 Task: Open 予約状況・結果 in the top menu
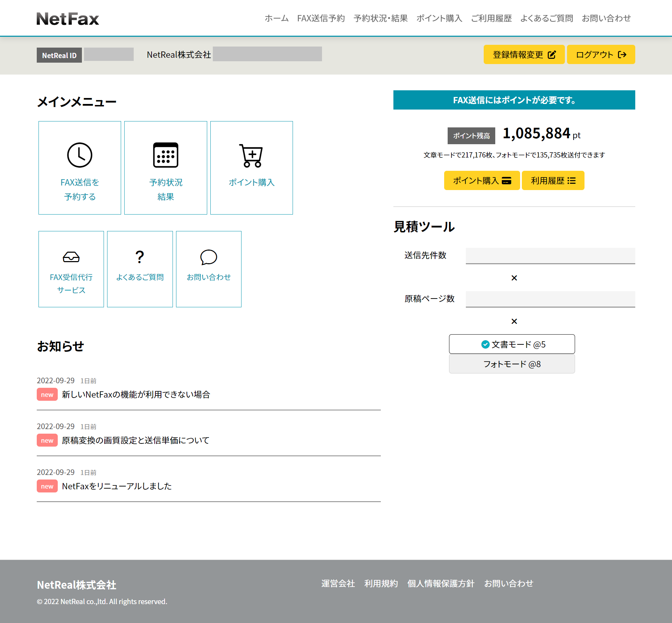[380, 18]
